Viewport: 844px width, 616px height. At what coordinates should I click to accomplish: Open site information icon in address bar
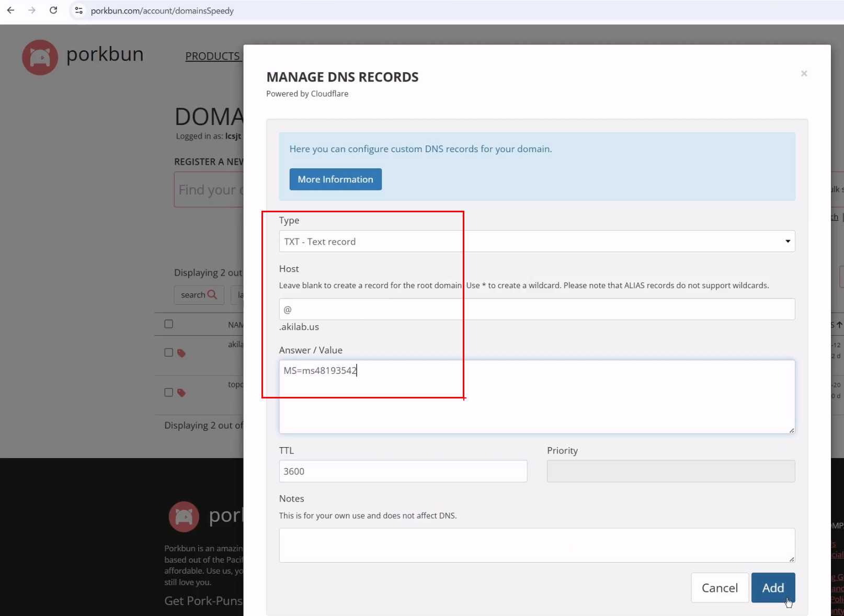(78, 10)
